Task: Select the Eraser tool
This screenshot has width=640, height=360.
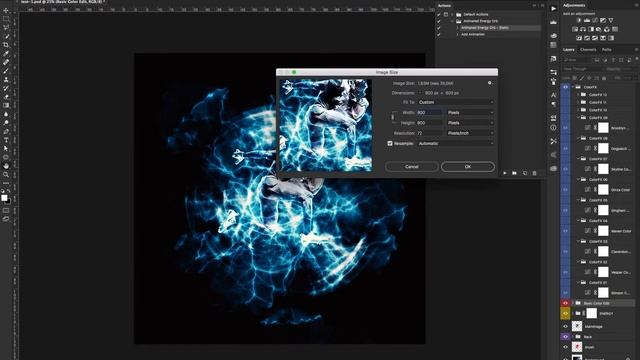Action: click(6, 97)
